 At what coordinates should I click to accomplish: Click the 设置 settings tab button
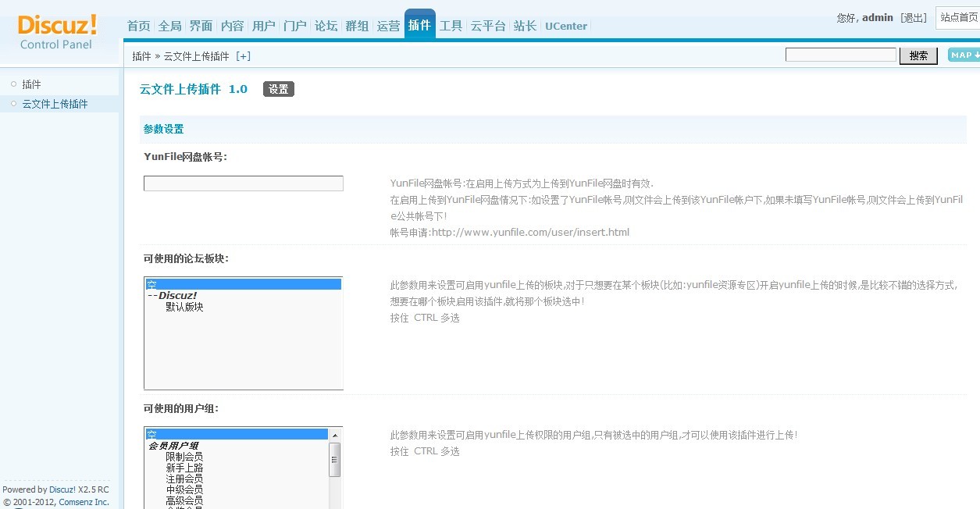(279, 89)
